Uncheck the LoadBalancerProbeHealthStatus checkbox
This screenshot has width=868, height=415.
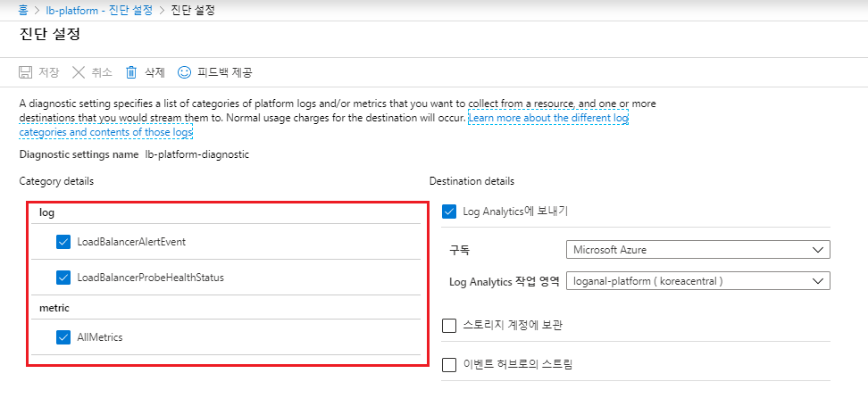[63, 278]
